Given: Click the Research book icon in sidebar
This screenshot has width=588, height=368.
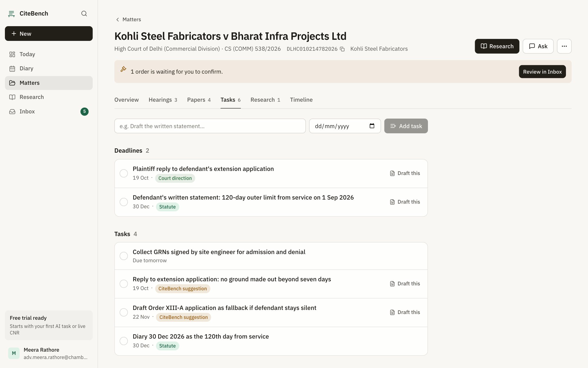Looking at the screenshot, I should click(12, 97).
